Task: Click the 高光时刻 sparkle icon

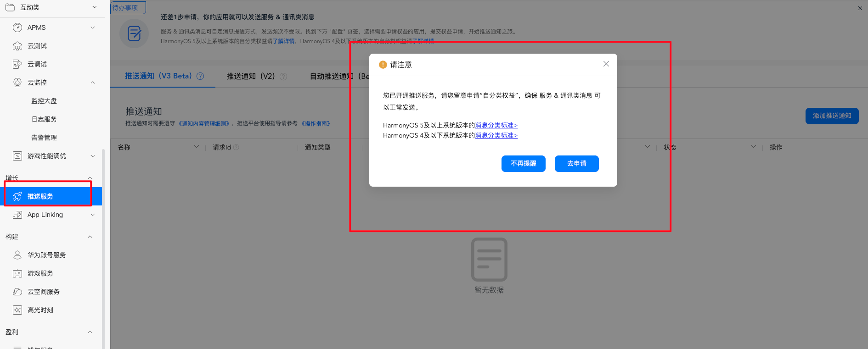Action: (17, 310)
